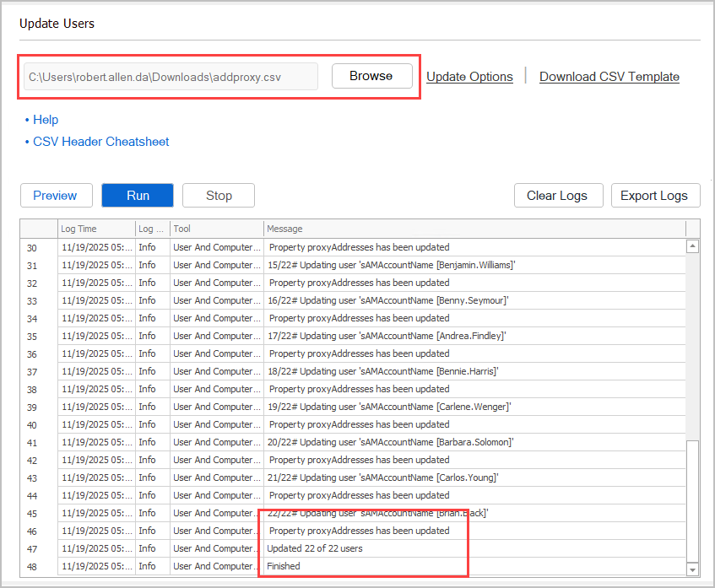The height and width of the screenshot is (588, 715).
Task: Open the Help link
Action: (46, 119)
